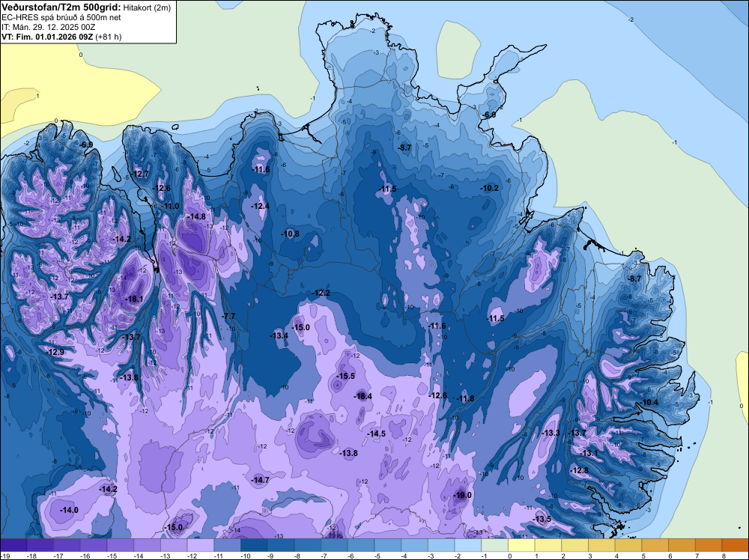Click the -10.8 temperature value

point(290,234)
